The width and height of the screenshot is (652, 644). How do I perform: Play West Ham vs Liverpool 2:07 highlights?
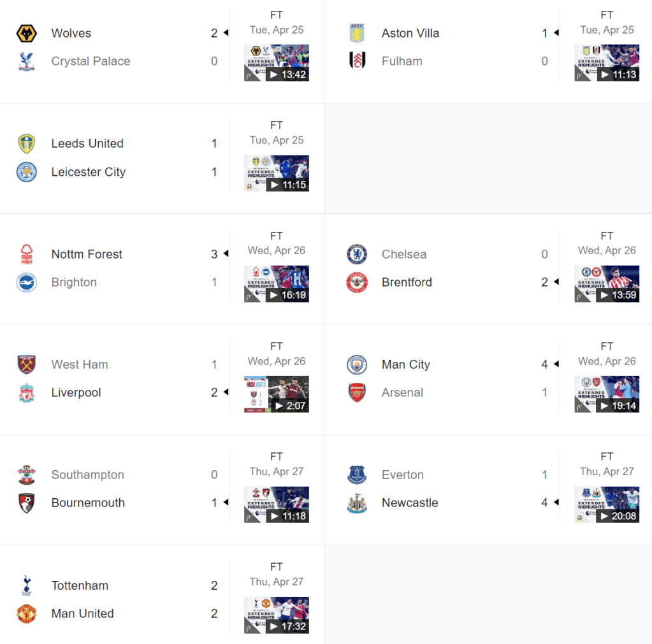277,394
